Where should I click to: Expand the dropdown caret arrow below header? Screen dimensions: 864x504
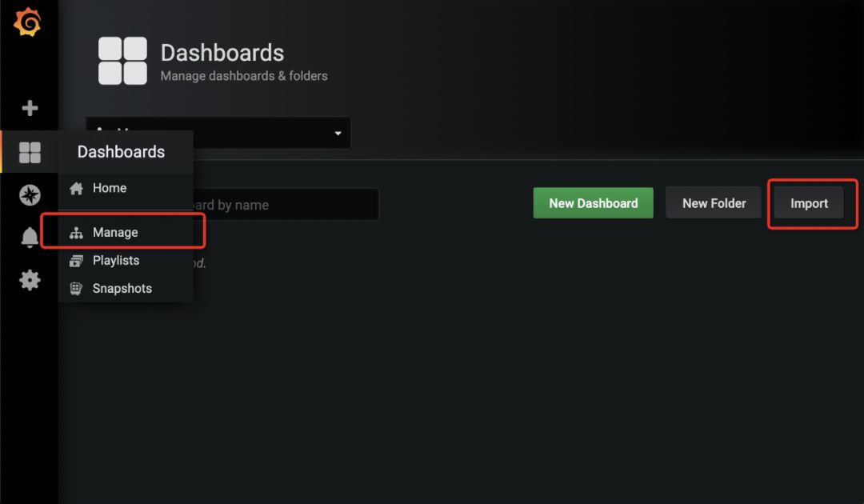[338, 134]
